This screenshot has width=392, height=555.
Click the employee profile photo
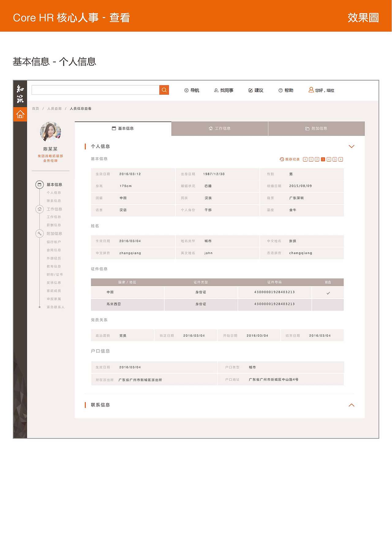[x=51, y=132]
